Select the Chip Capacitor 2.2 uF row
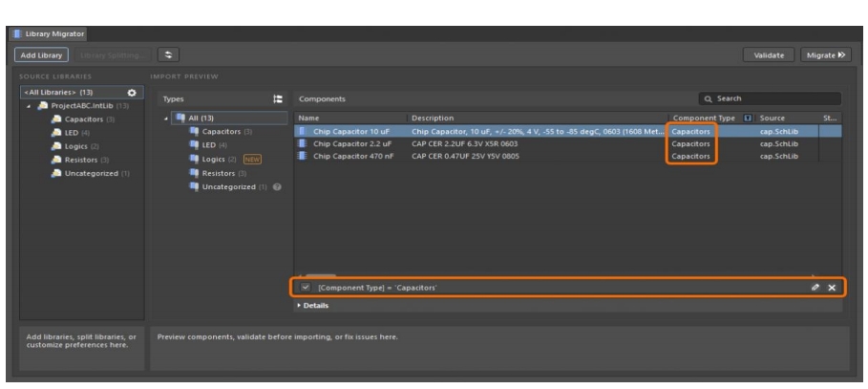 tap(568, 143)
